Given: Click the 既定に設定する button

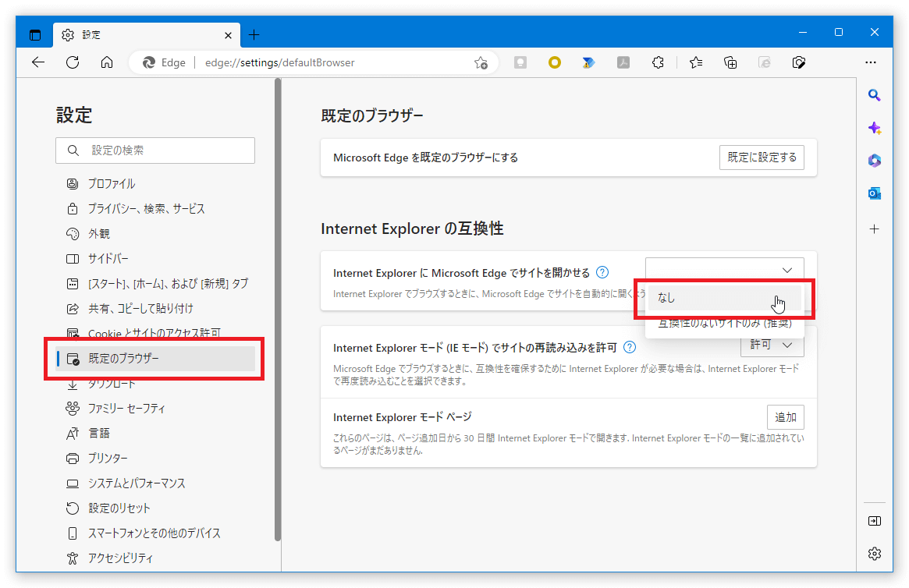Looking at the screenshot, I should (762, 158).
